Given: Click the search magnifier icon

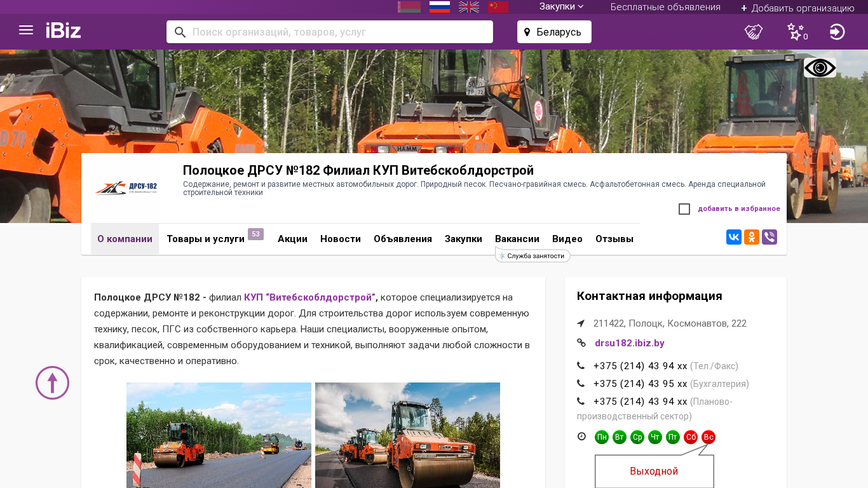Looking at the screenshot, I should (180, 32).
